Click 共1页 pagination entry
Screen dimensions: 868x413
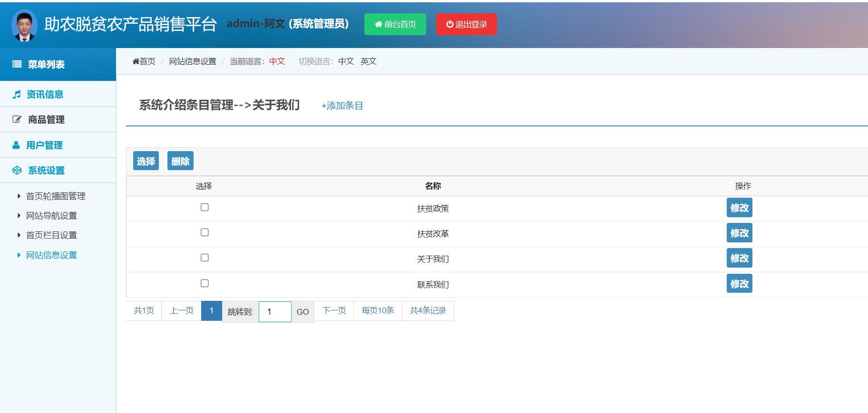(x=144, y=311)
